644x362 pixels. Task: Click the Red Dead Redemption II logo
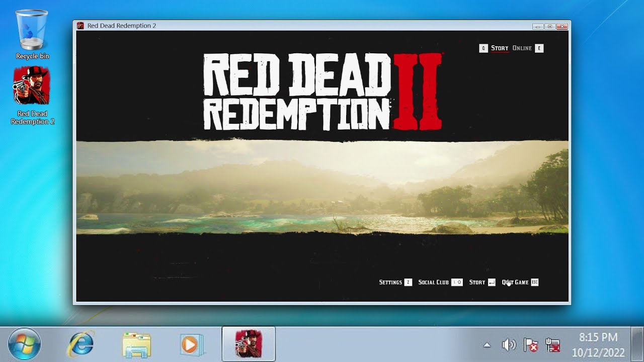coord(323,92)
